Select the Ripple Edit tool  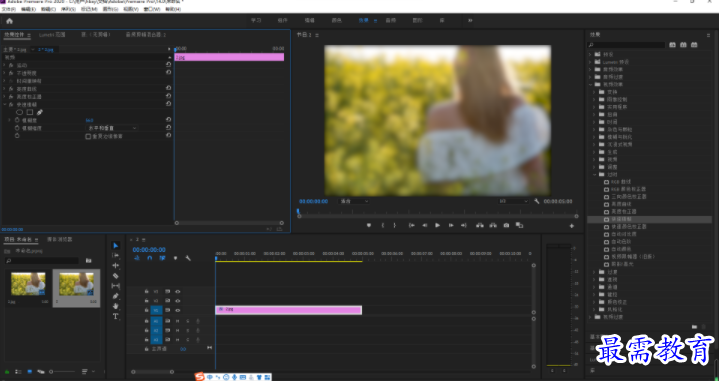pos(116,266)
